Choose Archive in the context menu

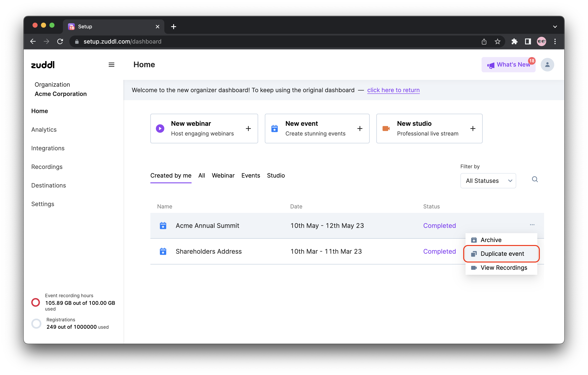(491, 240)
